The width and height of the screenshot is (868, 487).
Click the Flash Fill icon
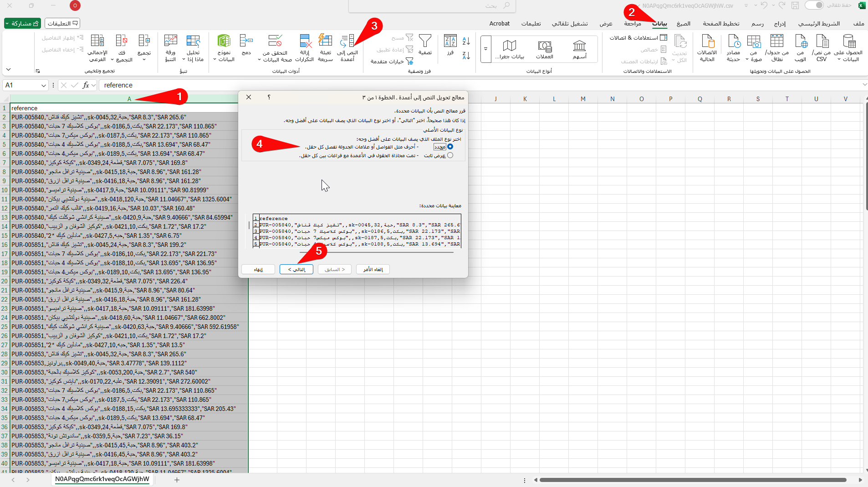pyautogui.click(x=325, y=42)
